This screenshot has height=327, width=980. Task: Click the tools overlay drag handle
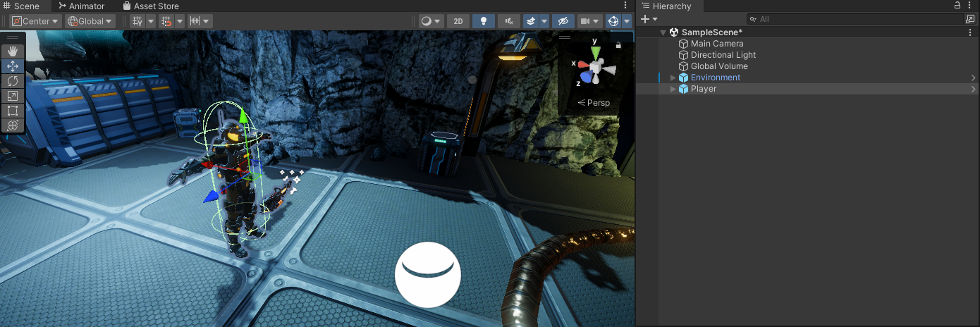13,37
